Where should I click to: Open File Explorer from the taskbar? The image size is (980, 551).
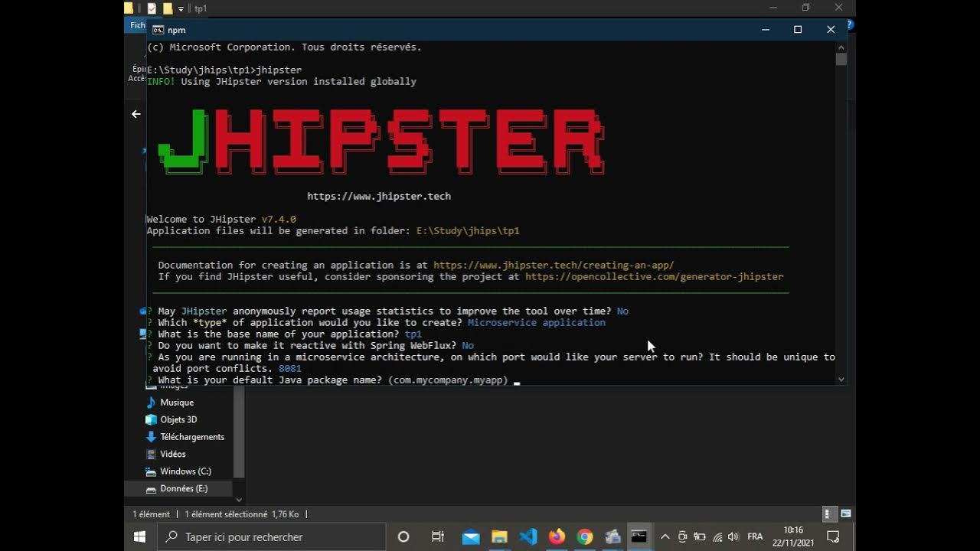(499, 537)
